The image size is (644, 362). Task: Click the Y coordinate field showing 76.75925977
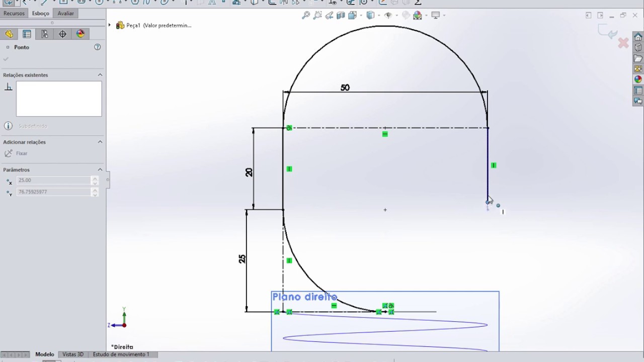coord(54,192)
